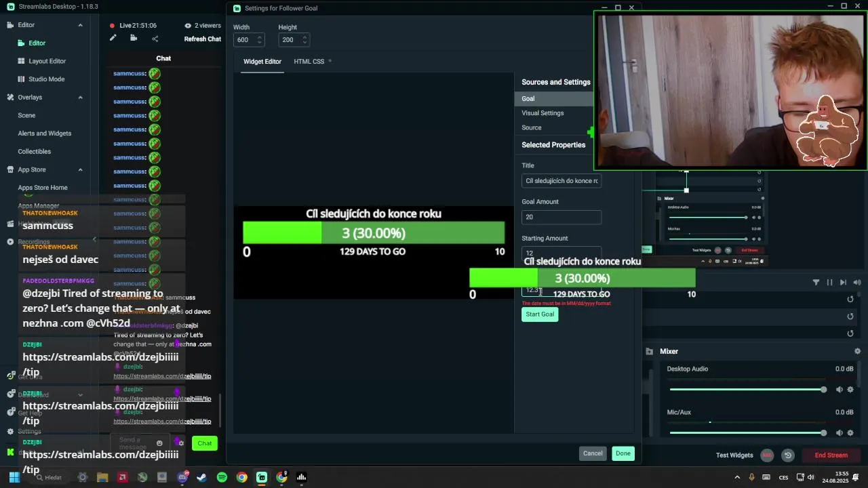Click the replay buffer icon
868x488 pixels.
787,455
